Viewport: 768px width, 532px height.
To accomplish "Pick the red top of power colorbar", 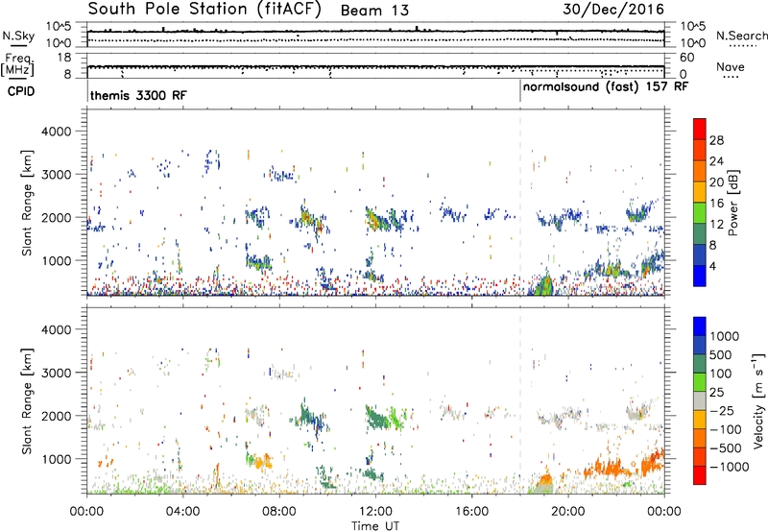I will [x=700, y=130].
